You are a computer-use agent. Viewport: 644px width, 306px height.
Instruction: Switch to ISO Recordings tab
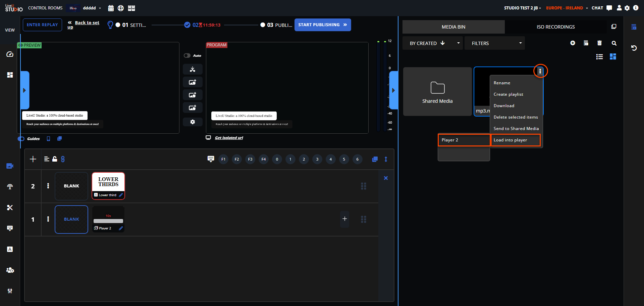point(555,27)
